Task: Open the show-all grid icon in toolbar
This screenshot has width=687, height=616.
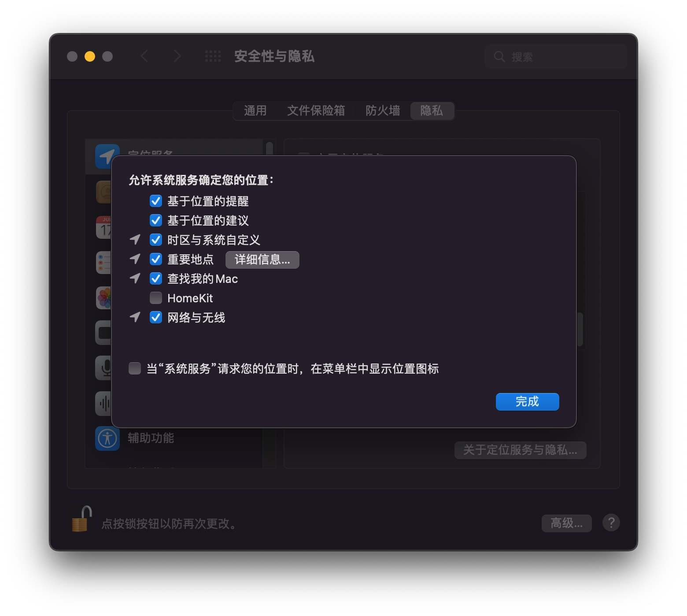Action: 213,56
